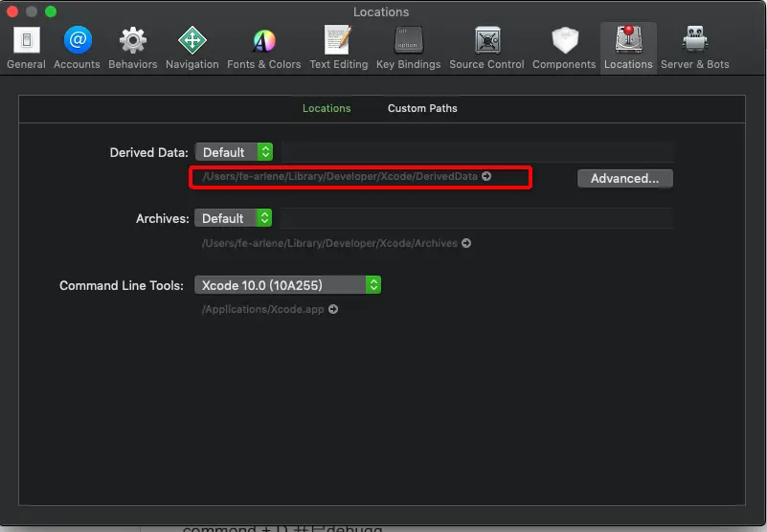This screenshot has width=767, height=532.
Task: Click the green zoom window button
Action: click(51, 11)
